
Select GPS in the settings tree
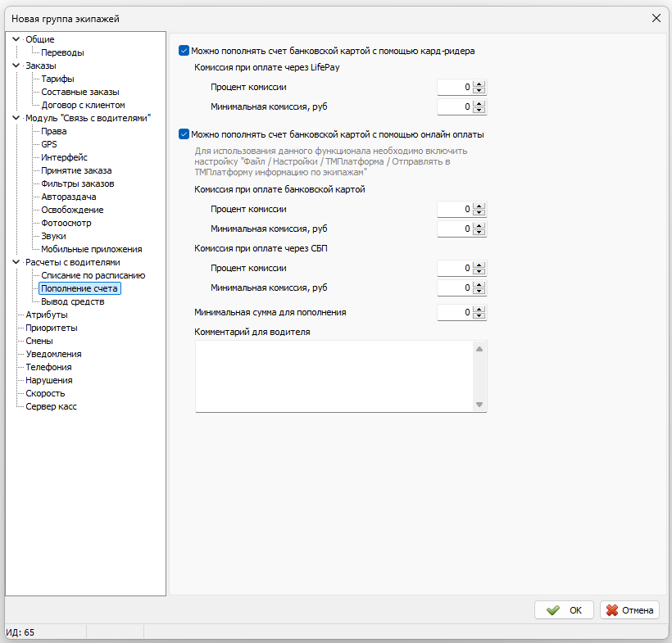click(49, 144)
